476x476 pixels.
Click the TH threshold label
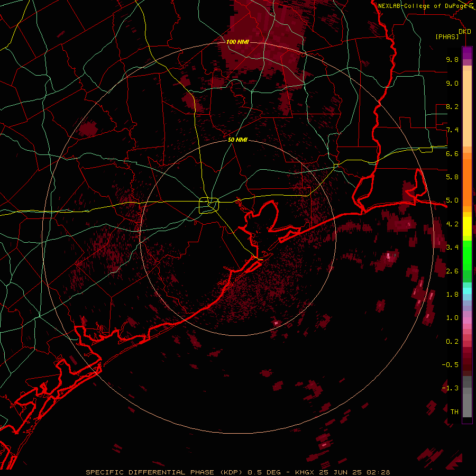(454, 412)
